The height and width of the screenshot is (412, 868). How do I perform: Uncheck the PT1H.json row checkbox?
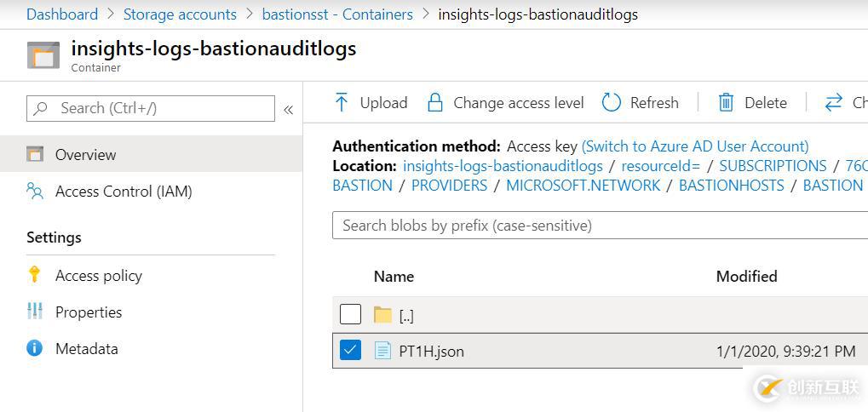click(x=350, y=350)
